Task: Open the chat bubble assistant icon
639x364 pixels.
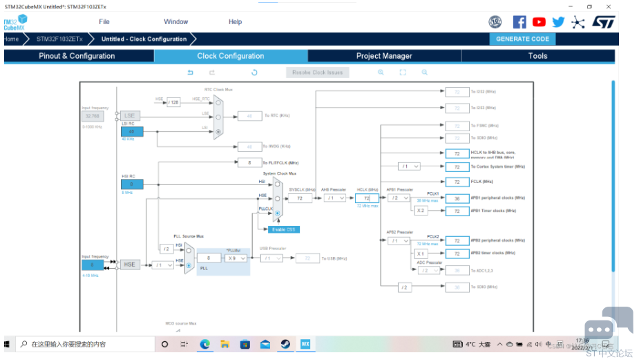Action: coord(609,326)
